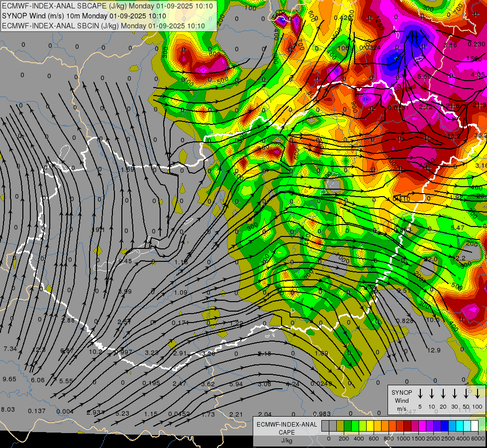Click the map value '4.24'

pos(292,384)
